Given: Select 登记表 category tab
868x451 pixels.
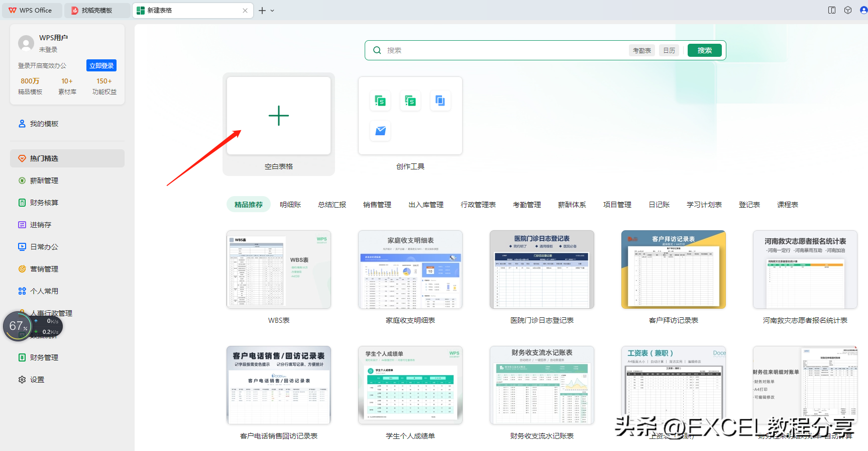Looking at the screenshot, I should point(749,205).
